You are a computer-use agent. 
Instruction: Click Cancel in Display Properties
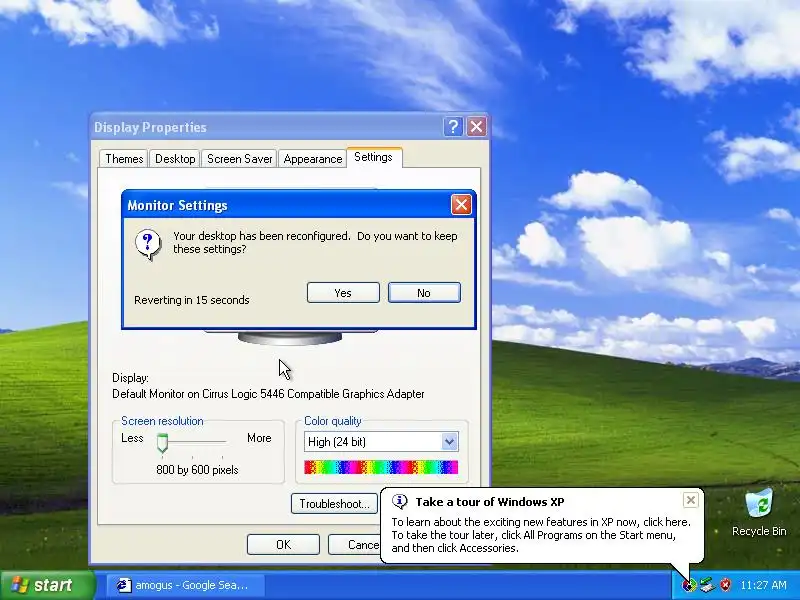click(x=355, y=545)
